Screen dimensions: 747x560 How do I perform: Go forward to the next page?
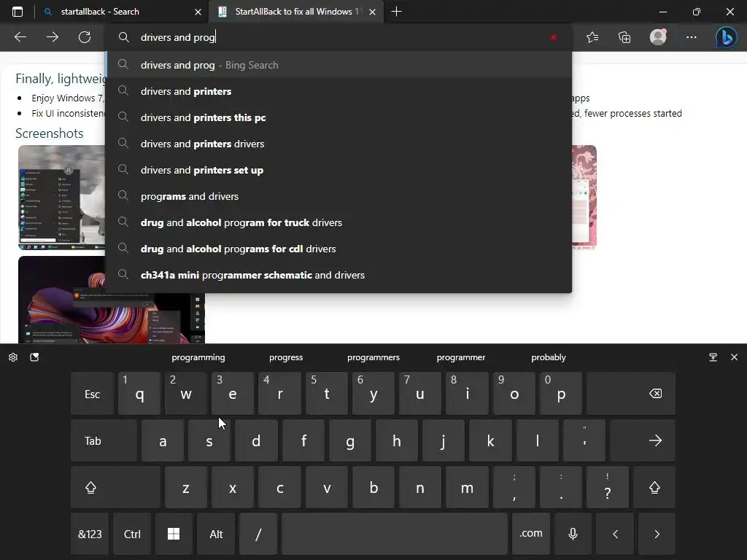tap(53, 37)
